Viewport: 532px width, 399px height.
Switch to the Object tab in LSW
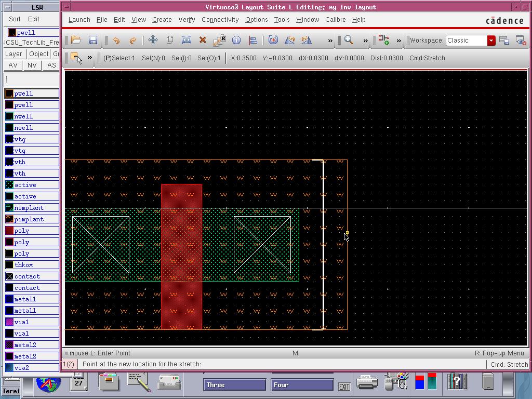click(x=38, y=54)
